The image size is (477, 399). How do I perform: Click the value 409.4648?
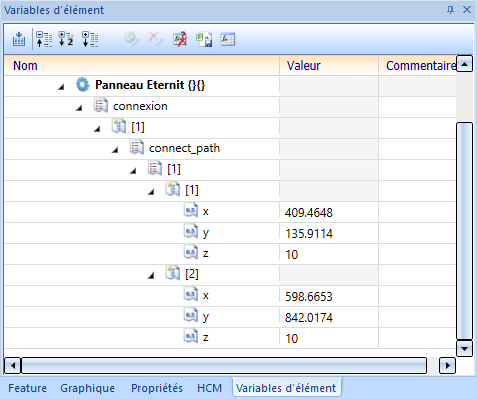point(309,212)
